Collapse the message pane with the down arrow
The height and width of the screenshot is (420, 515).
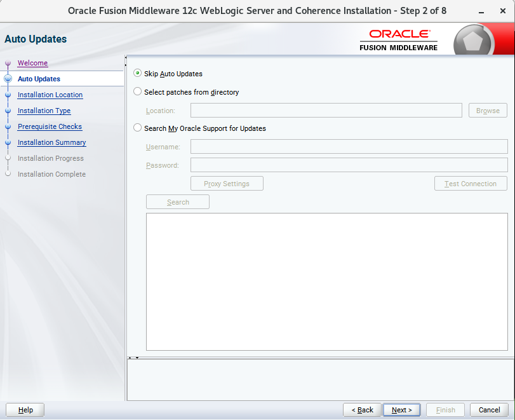tap(137, 358)
